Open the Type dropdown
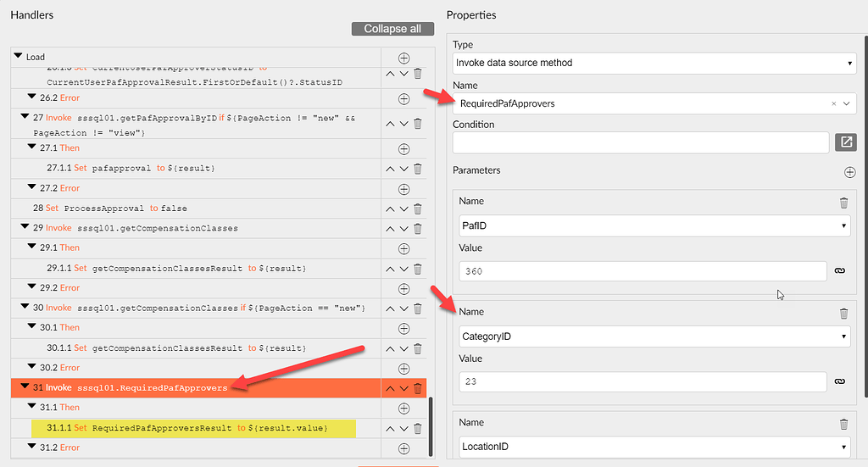Image resolution: width=868 pixels, height=467 pixels. coord(654,63)
